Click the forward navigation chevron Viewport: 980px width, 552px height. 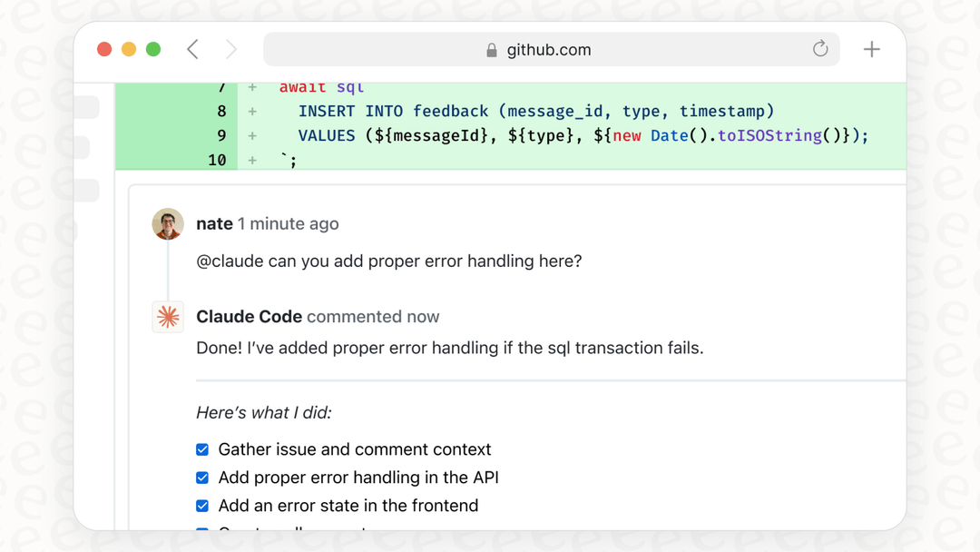pyautogui.click(x=230, y=49)
